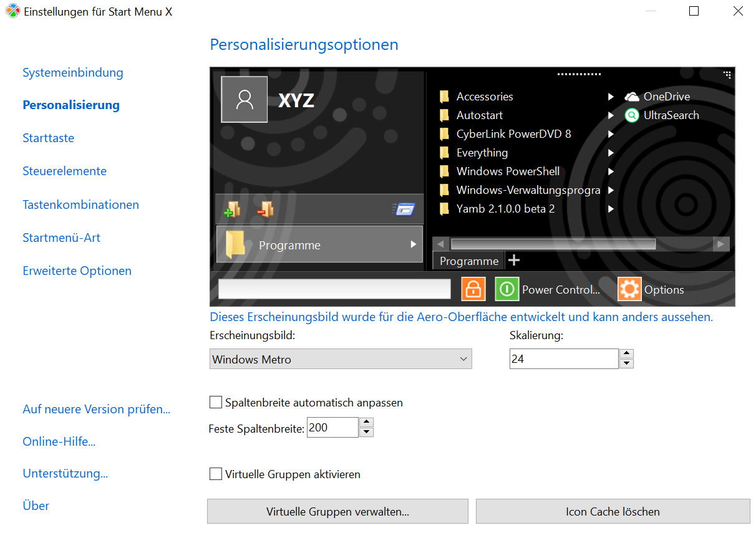This screenshot has width=756, height=538.
Task: Click the OneDrive entry text
Action: pyautogui.click(x=667, y=97)
